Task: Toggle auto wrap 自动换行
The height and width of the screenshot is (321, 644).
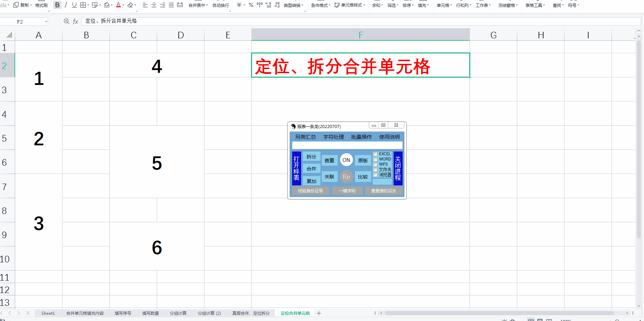Action: coord(221,5)
